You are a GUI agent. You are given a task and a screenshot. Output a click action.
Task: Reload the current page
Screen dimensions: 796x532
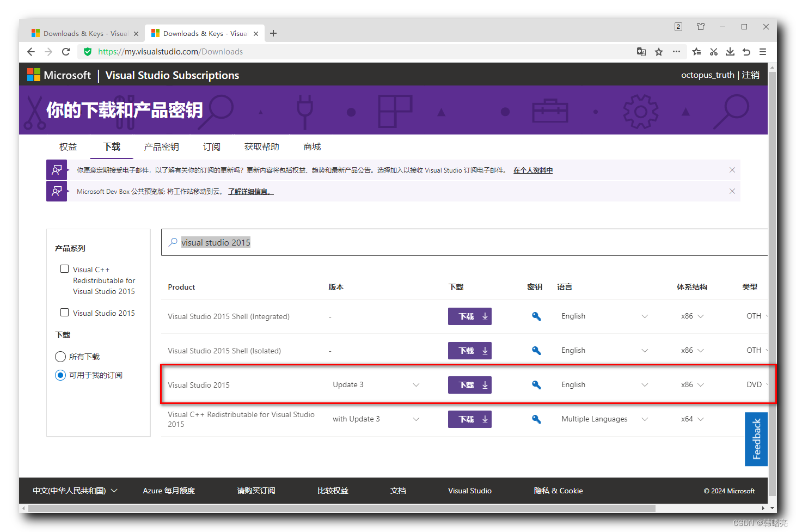click(x=66, y=52)
